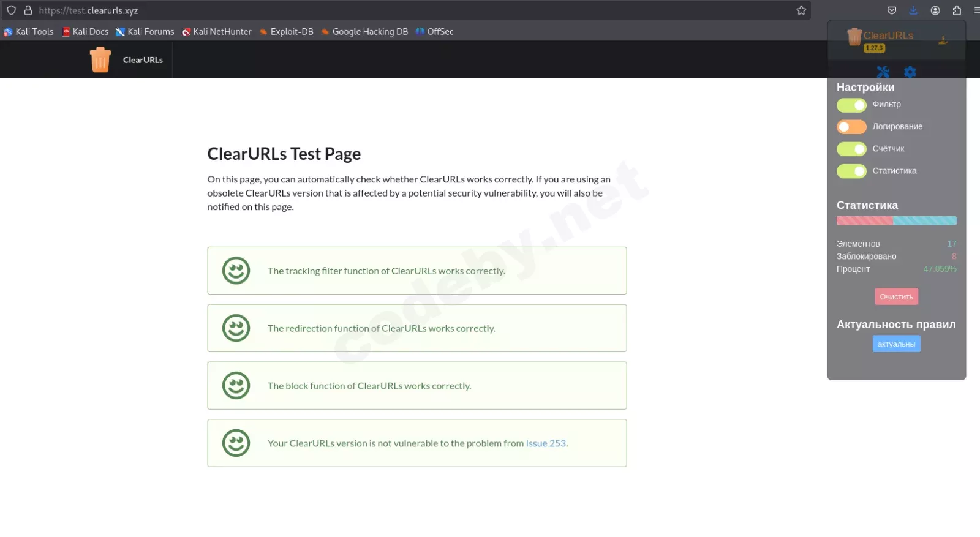Turn off the Счётчик toggle
The height and width of the screenshot is (537, 980).
coord(851,149)
